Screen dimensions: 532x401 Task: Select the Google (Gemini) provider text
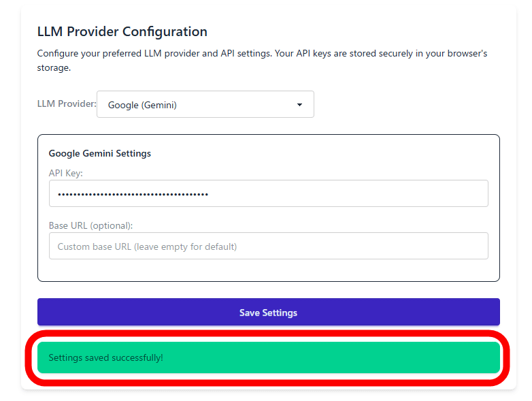point(142,106)
